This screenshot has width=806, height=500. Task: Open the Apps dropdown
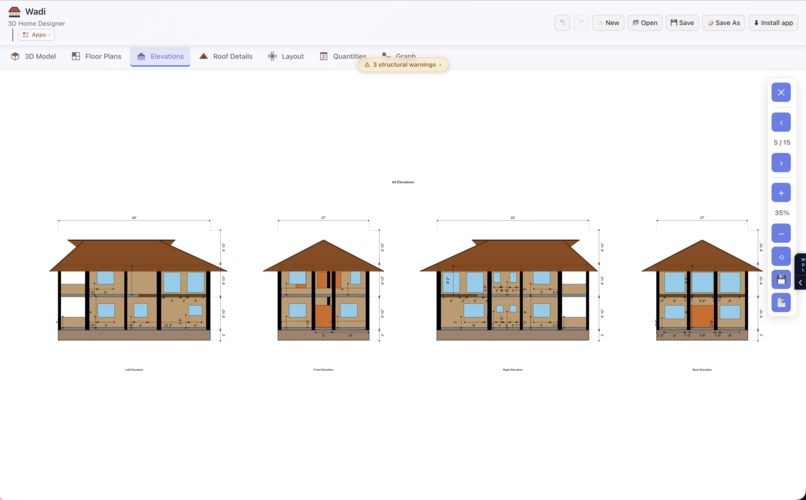coord(36,35)
